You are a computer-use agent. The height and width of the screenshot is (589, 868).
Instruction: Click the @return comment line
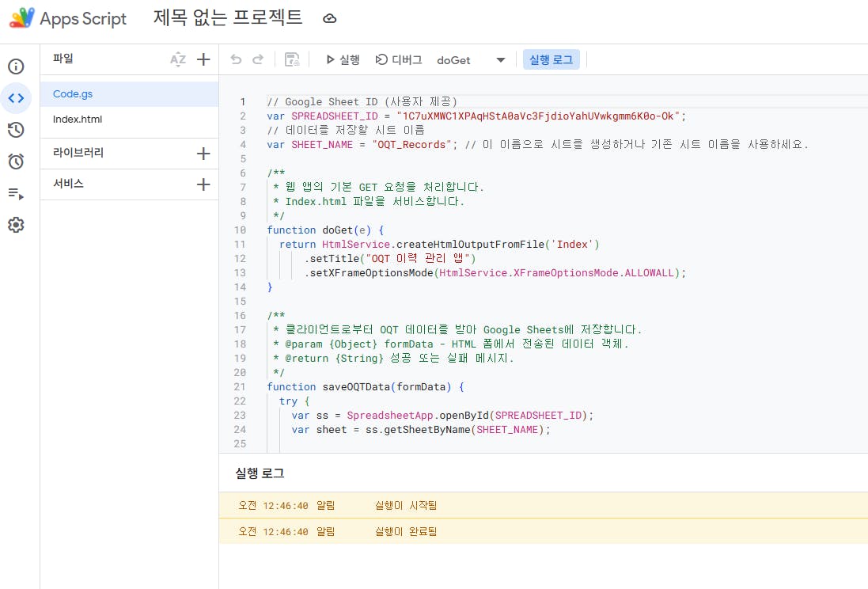click(393, 359)
